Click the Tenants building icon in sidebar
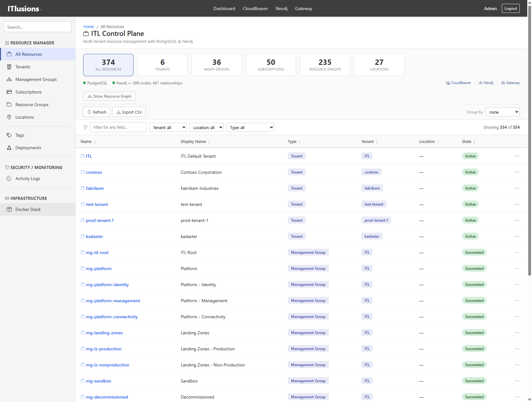 pos(9,67)
